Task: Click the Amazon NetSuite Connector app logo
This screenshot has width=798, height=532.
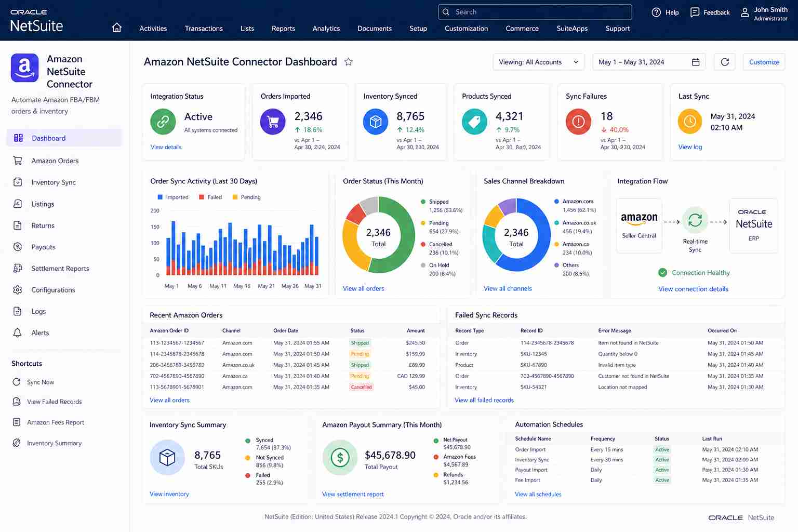Action: [x=24, y=68]
